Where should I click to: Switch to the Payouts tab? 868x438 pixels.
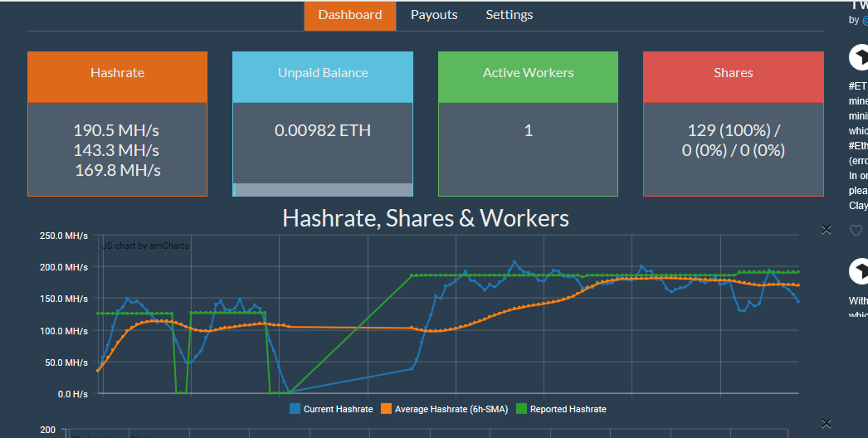[x=434, y=15]
